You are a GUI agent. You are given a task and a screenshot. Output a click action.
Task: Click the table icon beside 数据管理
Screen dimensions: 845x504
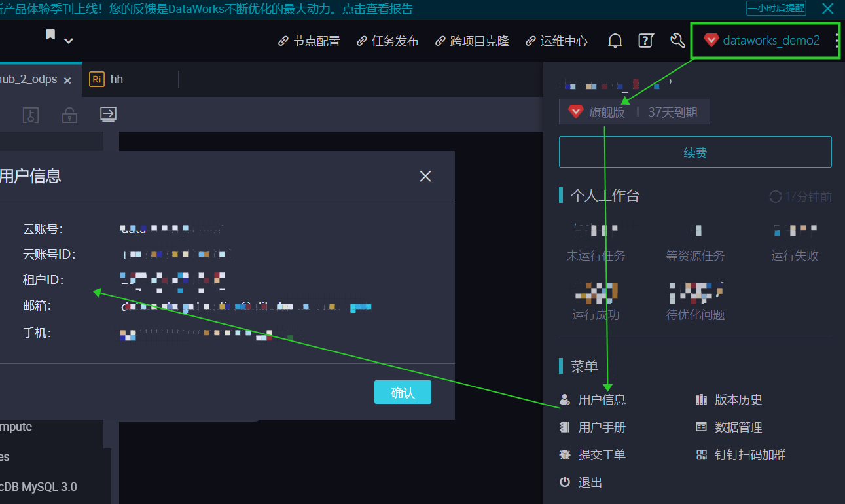(x=701, y=427)
